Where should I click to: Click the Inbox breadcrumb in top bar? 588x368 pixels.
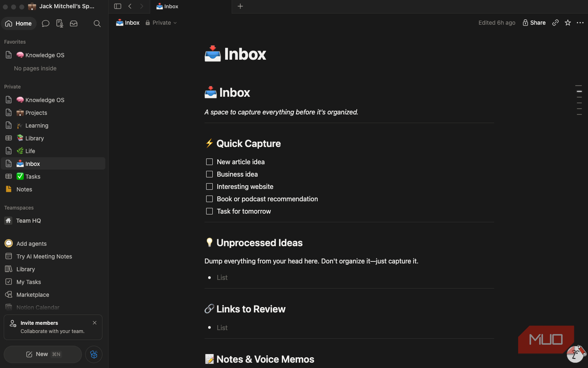coord(128,23)
